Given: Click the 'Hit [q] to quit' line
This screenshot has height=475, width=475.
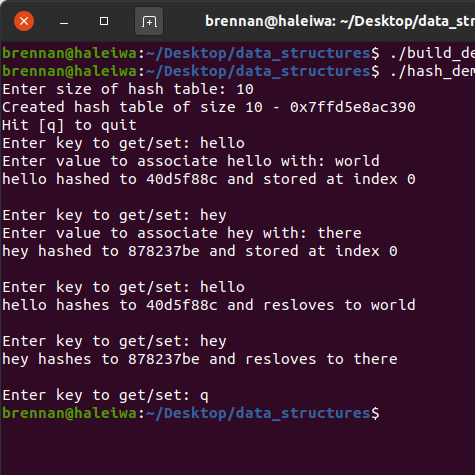Looking at the screenshot, I should point(69,125).
